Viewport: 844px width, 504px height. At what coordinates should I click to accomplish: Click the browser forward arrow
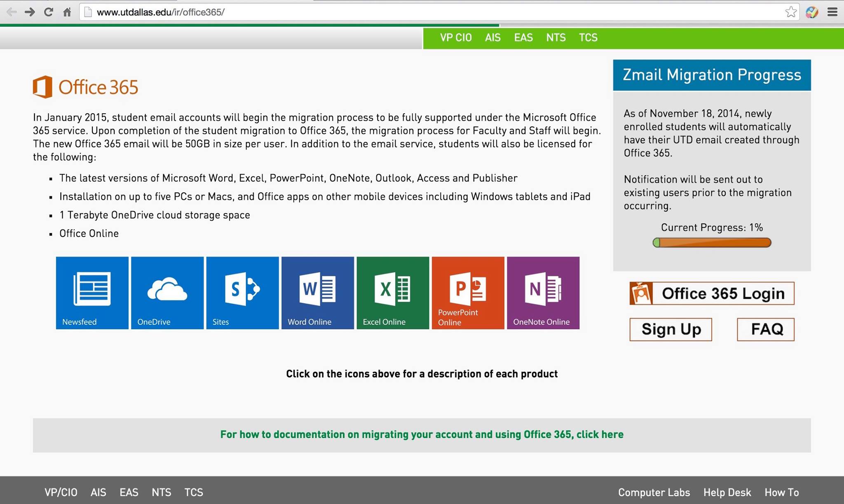click(30, 12)
